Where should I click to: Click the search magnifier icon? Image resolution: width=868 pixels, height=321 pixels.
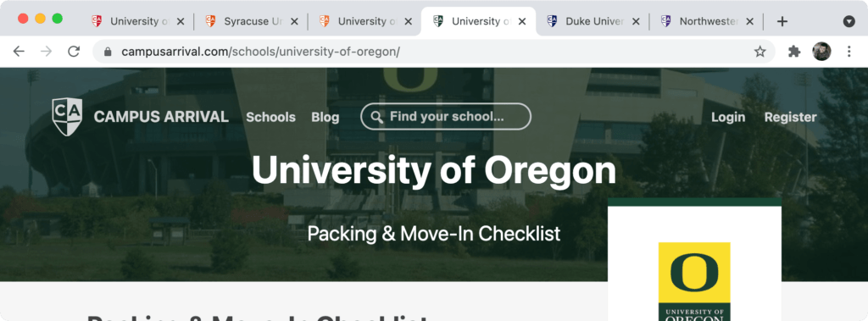[x=377, y=117]
